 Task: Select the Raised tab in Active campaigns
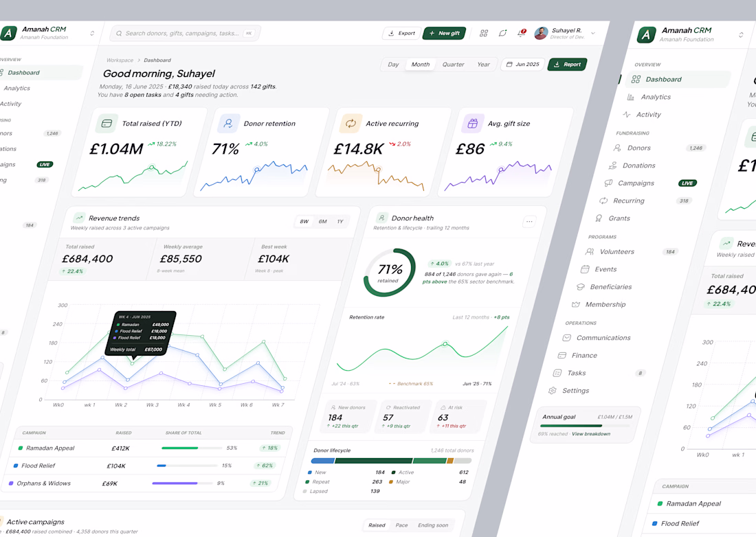pyautogui.click(x=377, y=525)
